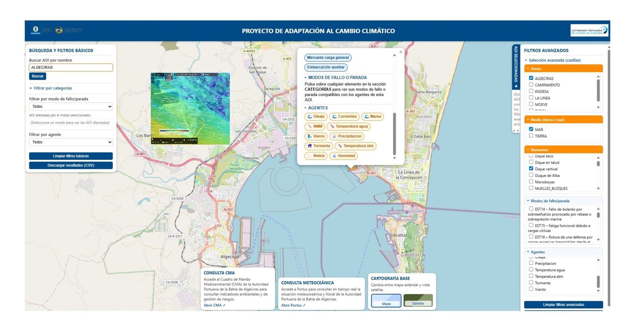644x336 pixels.
Task: Enable the TIERRA medium checkbox
Action: 531,136
